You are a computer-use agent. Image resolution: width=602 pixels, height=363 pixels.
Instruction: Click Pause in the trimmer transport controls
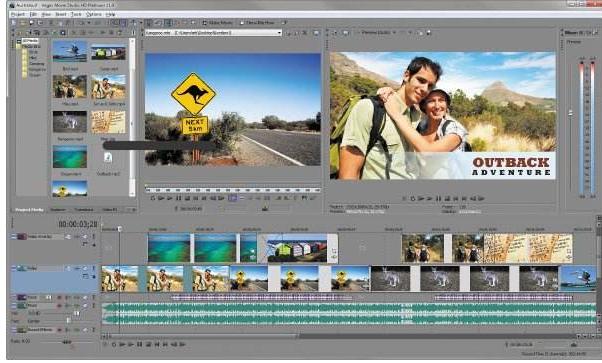[179, 198]
